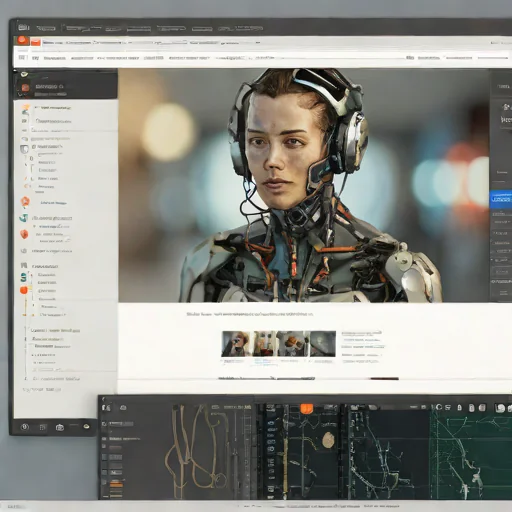Open the first thumbnail below the main image
Viewport: 512px width, 512px height.
click(x=235, y=344)
